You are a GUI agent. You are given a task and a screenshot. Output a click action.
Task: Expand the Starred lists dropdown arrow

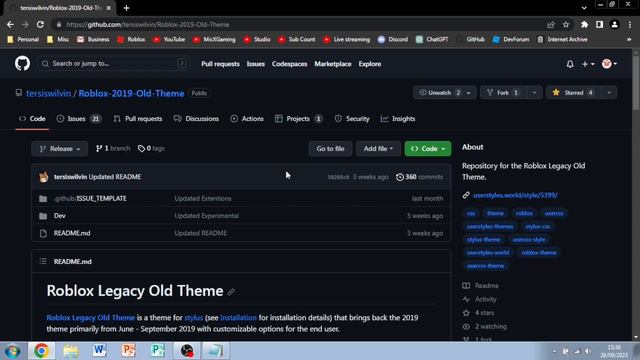click(609, 93)
